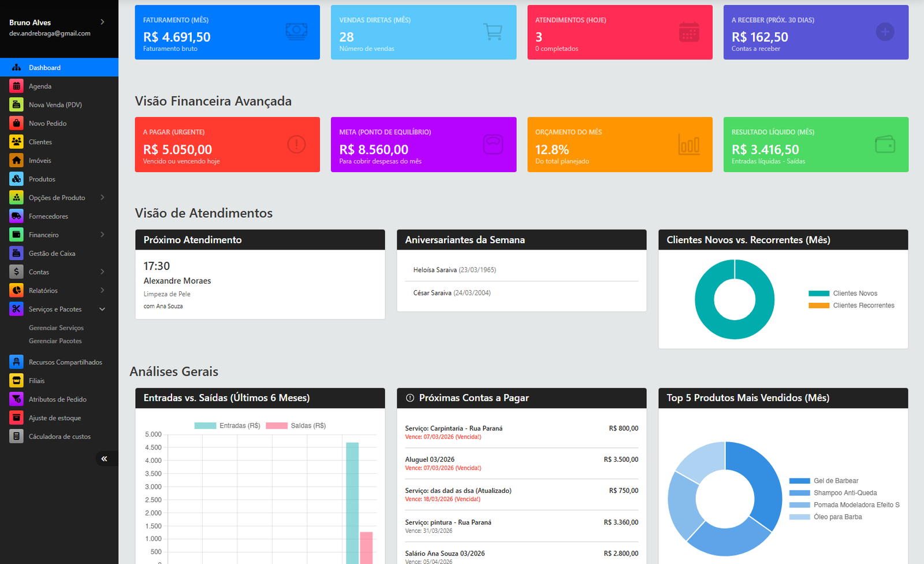Open the Imóveis menu entry

[40, 160]
